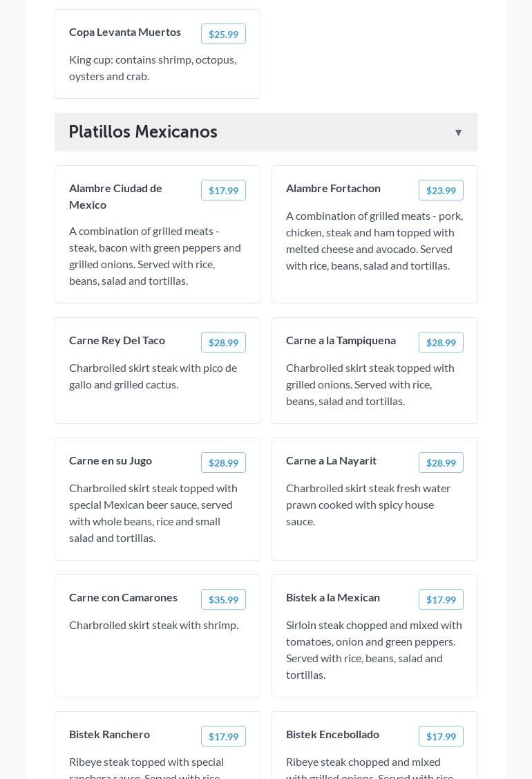This screenshot has height=779, width=532.
Task: Open the Bistek a la Mexican title
Action: tap(333, 597)
